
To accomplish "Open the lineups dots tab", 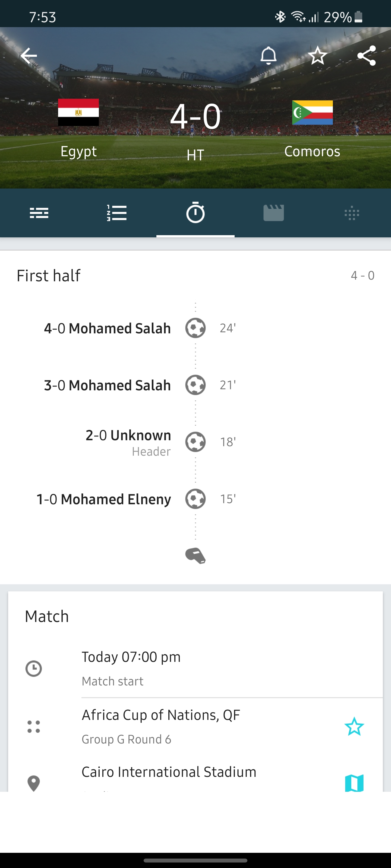I will [352, 213].
